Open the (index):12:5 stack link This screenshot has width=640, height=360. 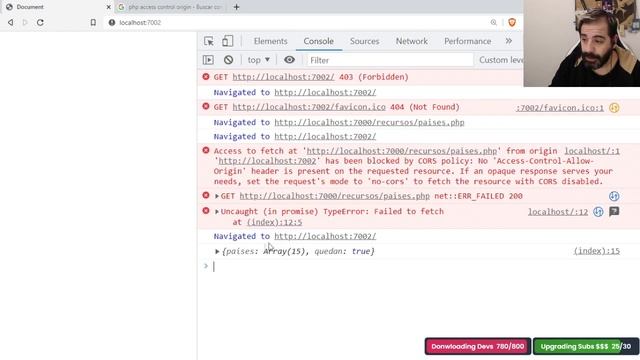click(x=274, y=222)
